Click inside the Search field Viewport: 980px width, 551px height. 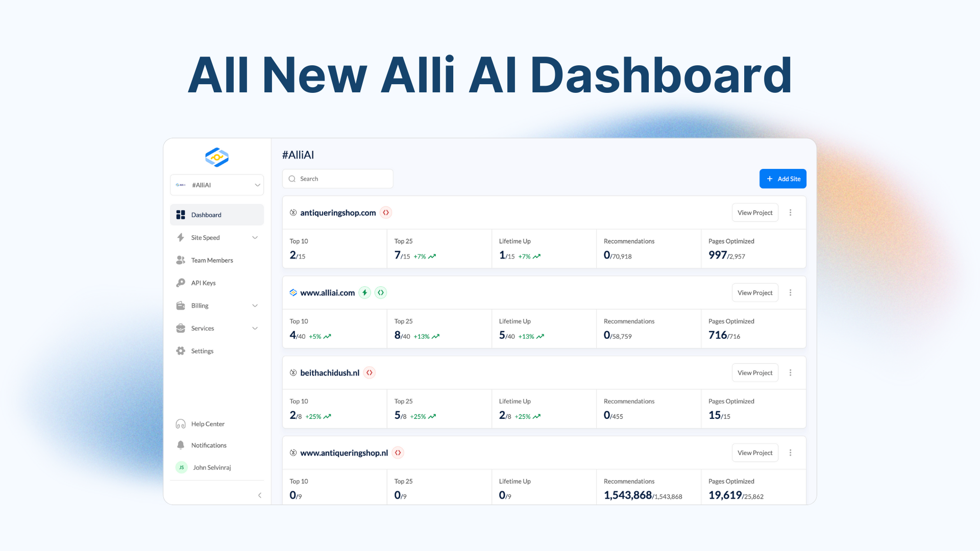(337, 179)
